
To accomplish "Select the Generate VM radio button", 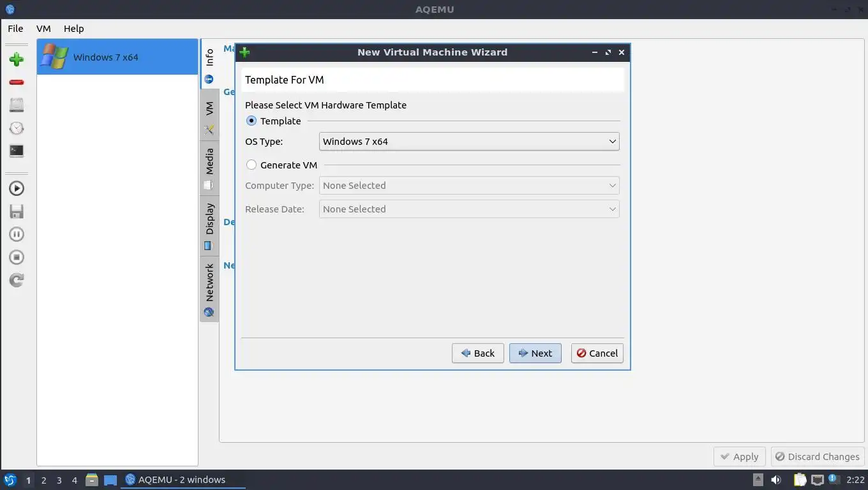I will pyautogui.click(x=251, y=165).
